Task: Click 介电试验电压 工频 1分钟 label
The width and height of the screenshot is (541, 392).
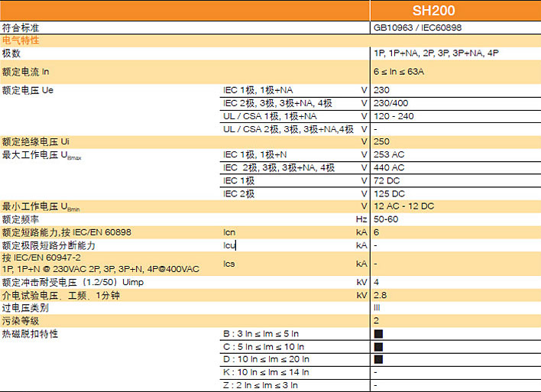Action: click(61, 296)
